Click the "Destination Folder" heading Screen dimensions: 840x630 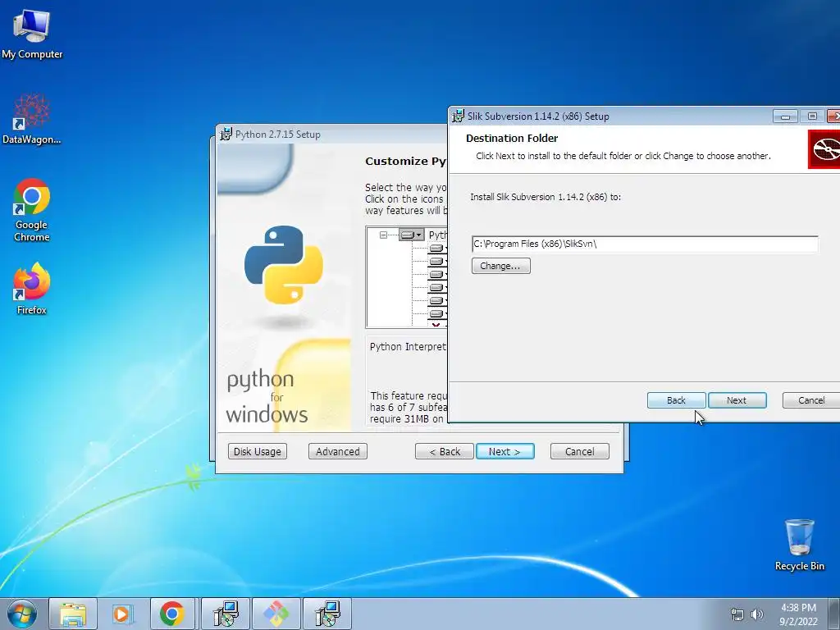[x=512, y=138]
